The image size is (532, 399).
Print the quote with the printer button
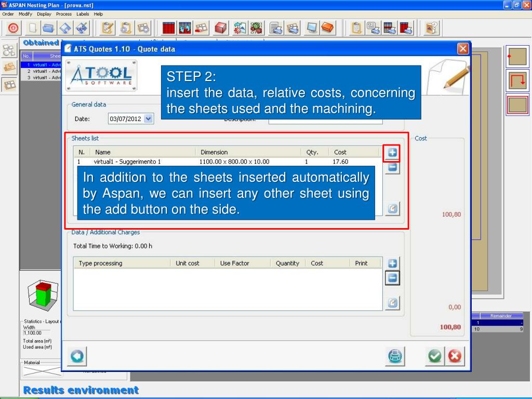point(395,356)
